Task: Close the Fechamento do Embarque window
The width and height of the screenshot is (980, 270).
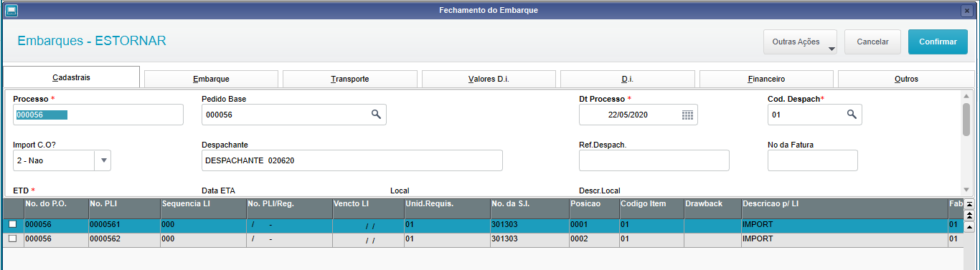Action: tap(966, 10)
